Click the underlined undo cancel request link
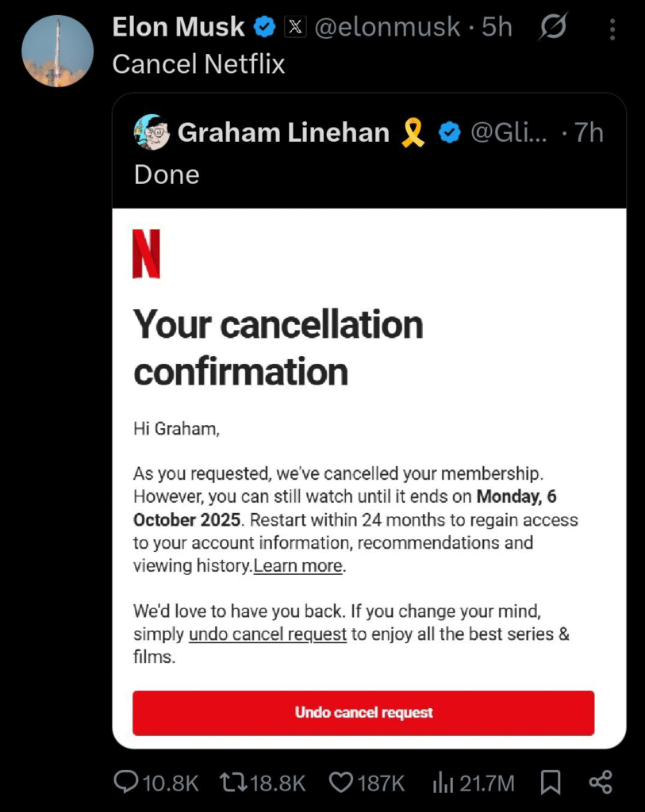 point(267,634)
